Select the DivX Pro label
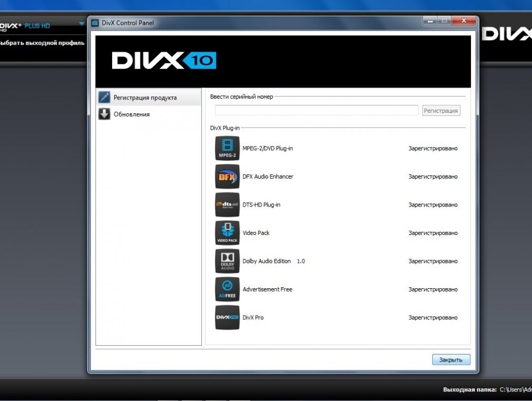 (253, 317)
